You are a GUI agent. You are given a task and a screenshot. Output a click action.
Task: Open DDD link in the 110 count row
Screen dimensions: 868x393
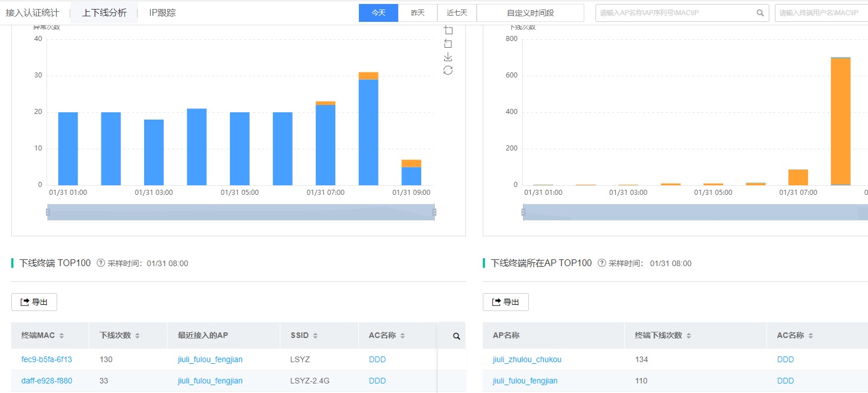(786, 381)
